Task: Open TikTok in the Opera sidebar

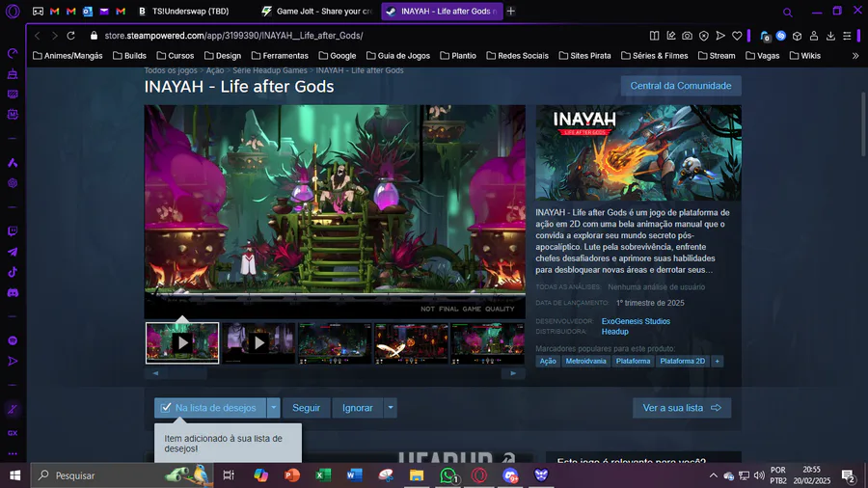Action: pos(13,272)
